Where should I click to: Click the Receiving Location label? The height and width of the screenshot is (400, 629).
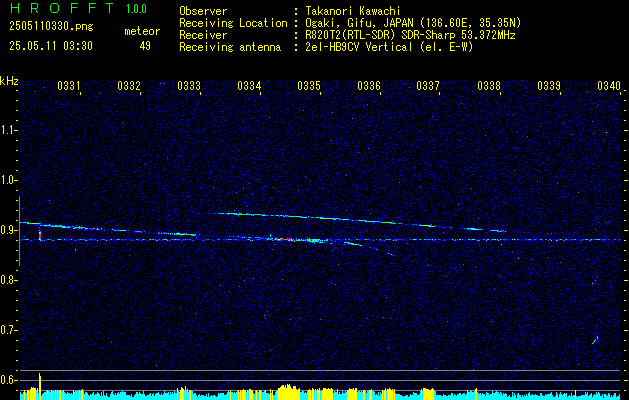(233, 23)
